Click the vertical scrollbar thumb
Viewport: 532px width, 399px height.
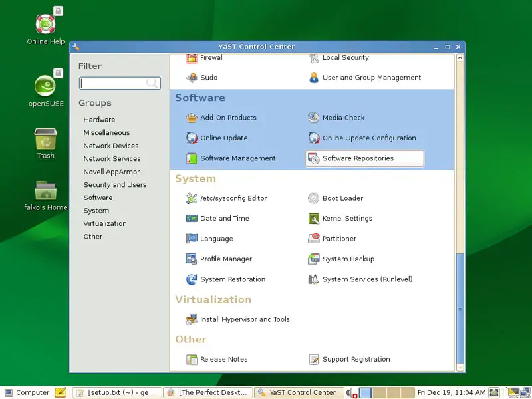pos(460,309)
